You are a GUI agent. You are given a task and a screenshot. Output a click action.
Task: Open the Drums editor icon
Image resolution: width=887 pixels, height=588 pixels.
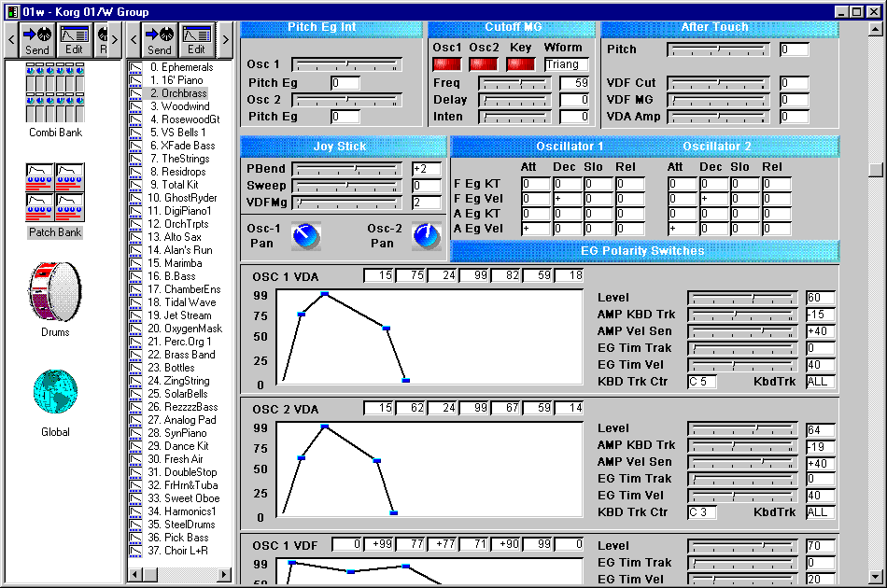55,292
